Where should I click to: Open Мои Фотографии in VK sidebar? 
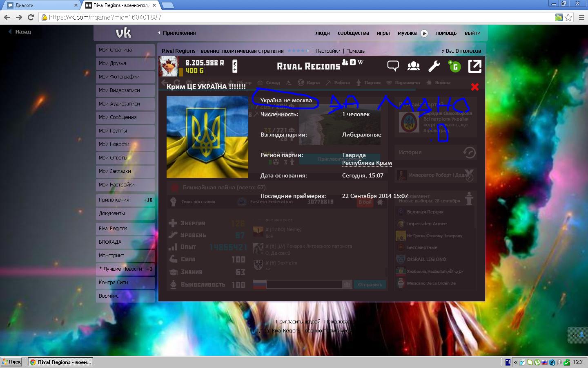125,77
